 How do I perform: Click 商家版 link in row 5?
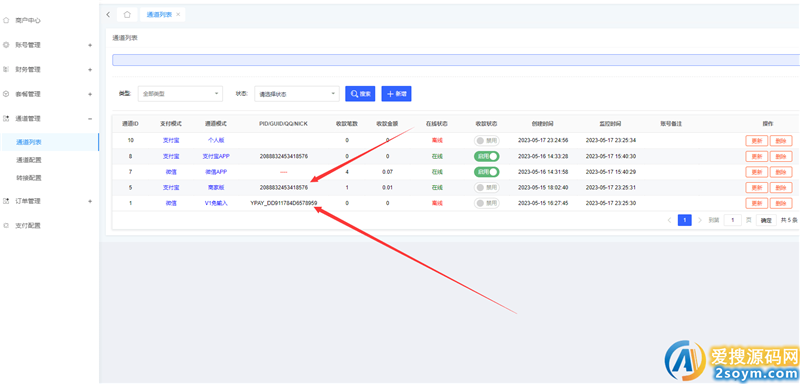[216, 188]
